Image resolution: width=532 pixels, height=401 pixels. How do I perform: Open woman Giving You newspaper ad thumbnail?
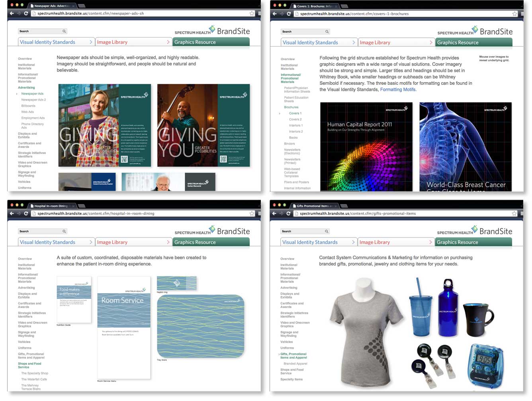105,125
